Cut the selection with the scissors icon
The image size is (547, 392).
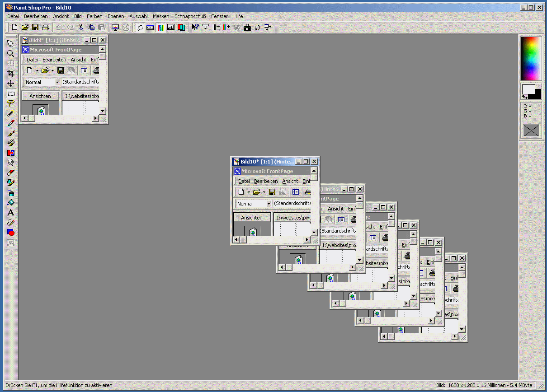click(81, 27)
